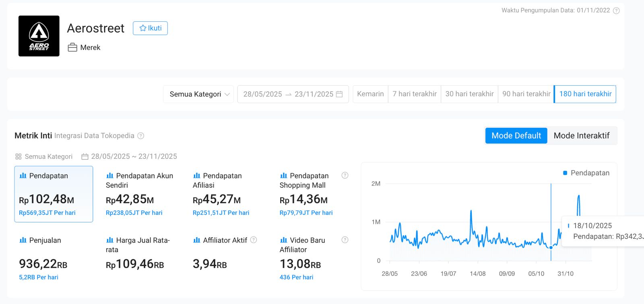Choose the 90 hari terakhir option
644x304 pixels.
[526, 94]
